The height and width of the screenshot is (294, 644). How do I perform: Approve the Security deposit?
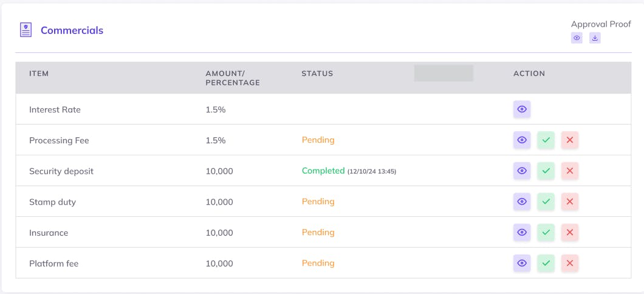coord(546,171)
